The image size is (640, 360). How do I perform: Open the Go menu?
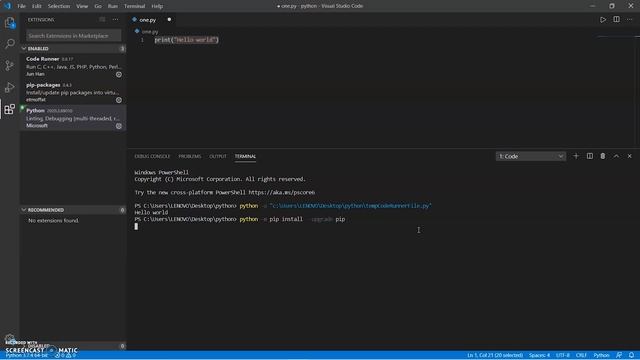[98, 6]
